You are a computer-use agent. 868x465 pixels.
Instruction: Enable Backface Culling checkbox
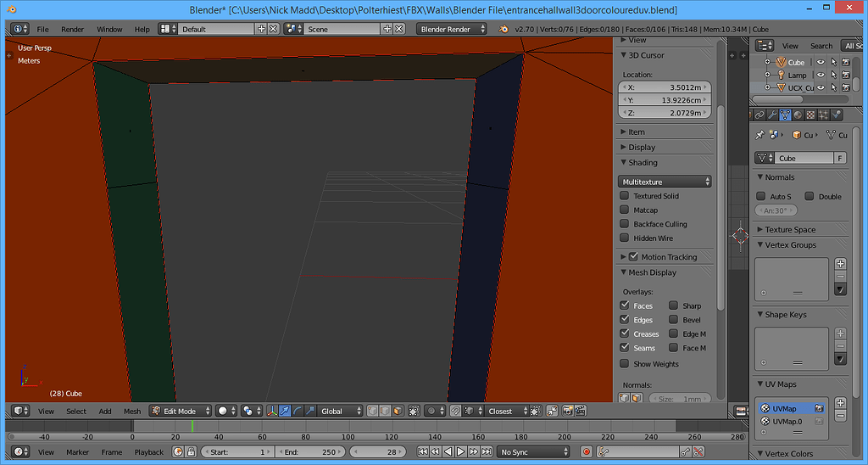625,224
